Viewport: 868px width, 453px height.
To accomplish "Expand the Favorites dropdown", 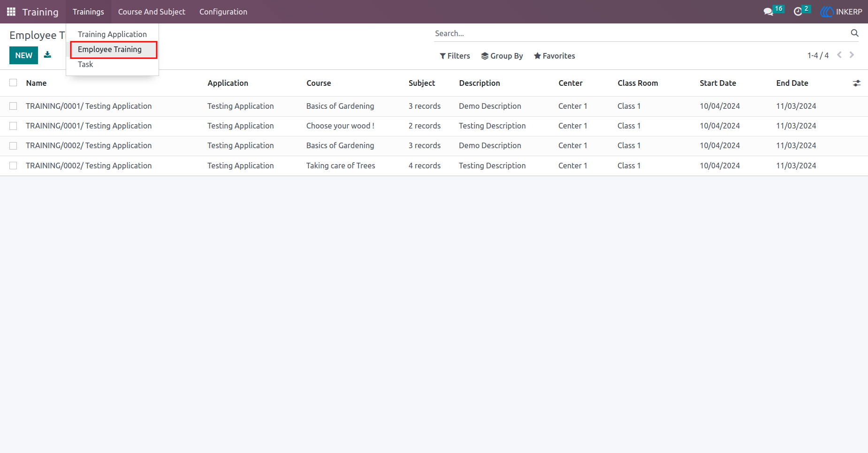I will coord(555,56).
